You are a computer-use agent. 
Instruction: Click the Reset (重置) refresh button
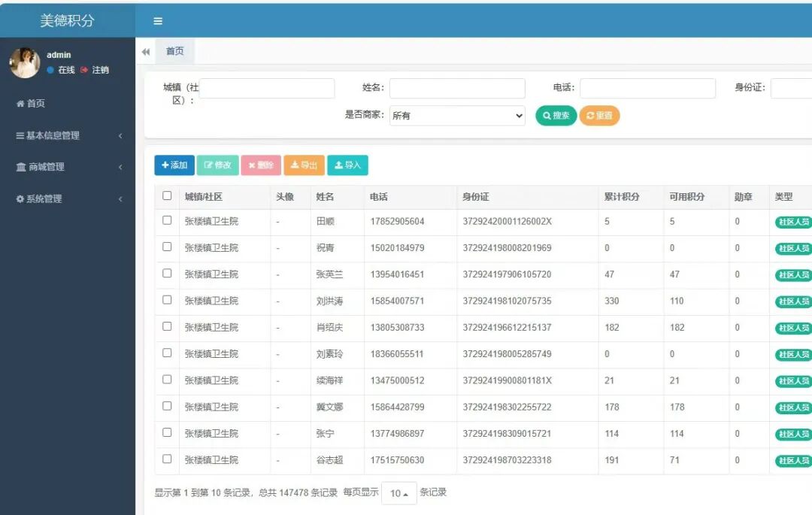pos(599,115)
